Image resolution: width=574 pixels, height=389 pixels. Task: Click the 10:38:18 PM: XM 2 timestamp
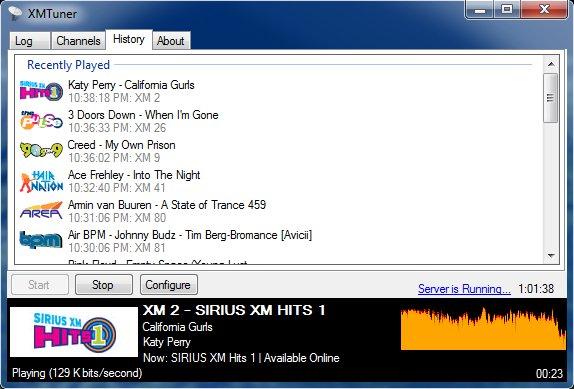click(x=114, y=98)
